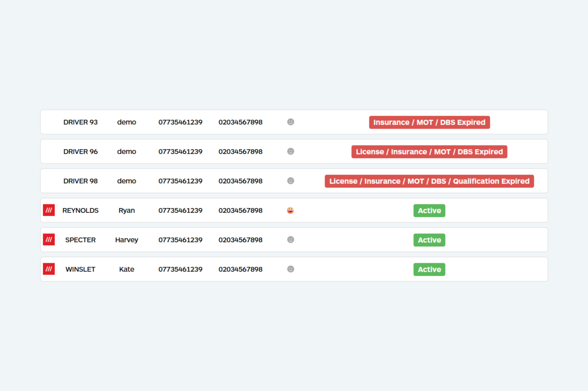Click the colorful smiley face in Ryan's row

pos(290,210)
